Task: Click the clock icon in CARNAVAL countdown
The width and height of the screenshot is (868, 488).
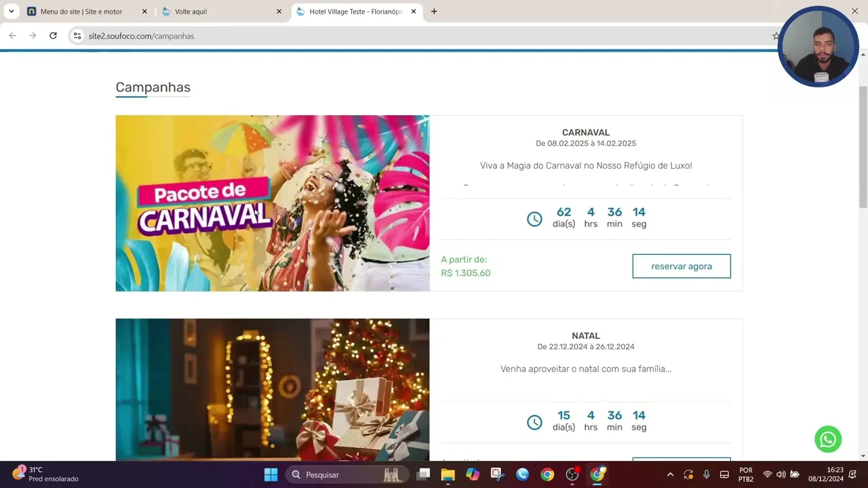Action: [x=534, y=219]
